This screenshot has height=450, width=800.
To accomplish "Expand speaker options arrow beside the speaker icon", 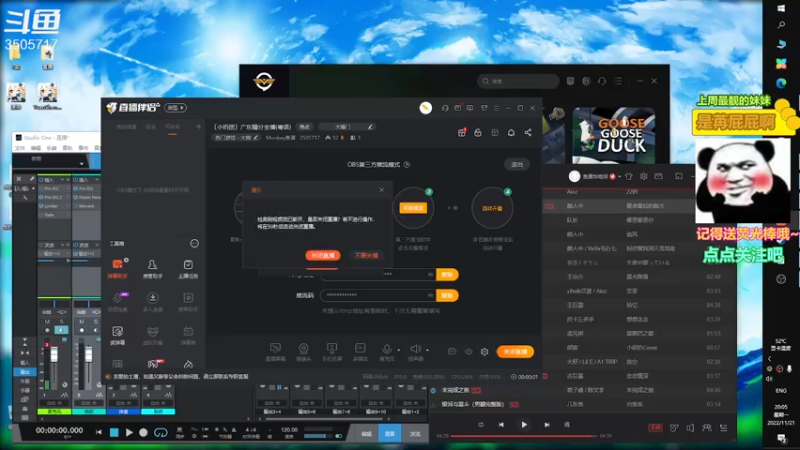I will pyautogui.click(x=427, y=350).
